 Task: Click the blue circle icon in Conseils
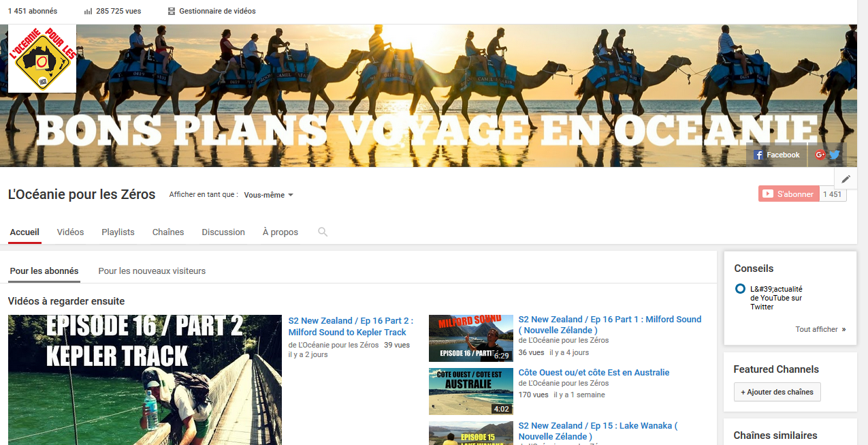[x=740, y=289]
